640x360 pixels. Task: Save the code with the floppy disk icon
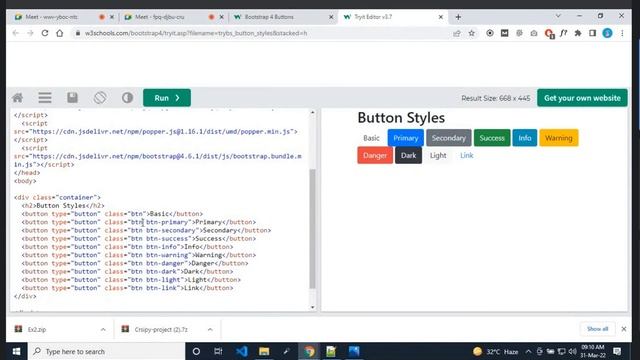coord(73,98)
